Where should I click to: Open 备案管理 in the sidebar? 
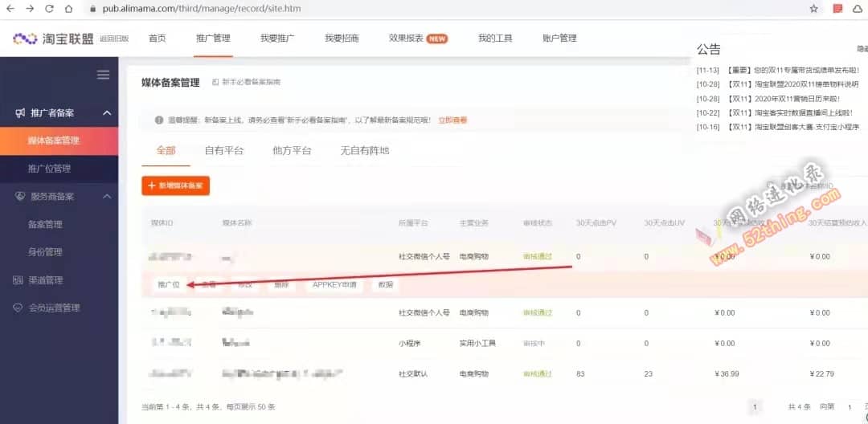45,224
